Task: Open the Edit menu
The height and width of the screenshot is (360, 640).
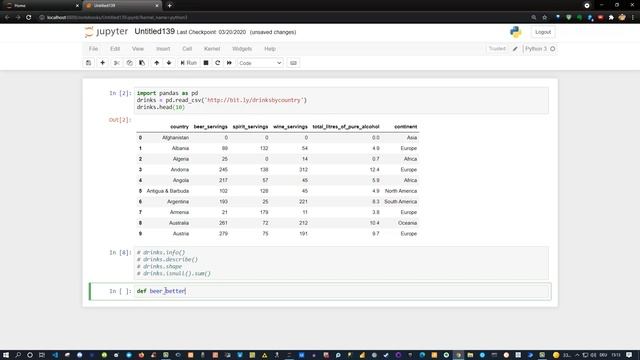Action: coord(115,49)
